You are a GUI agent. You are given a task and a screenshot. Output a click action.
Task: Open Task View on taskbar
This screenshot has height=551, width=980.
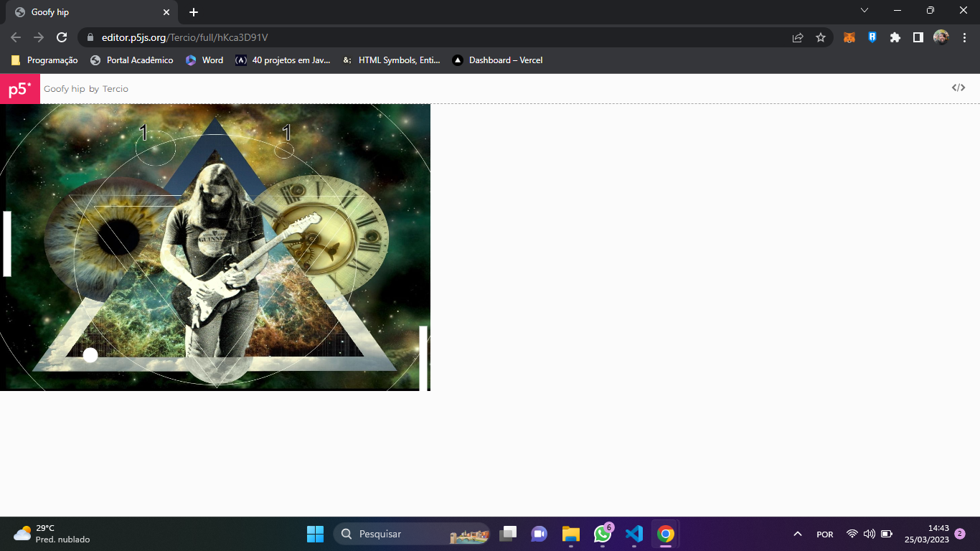tap(508, 534)
